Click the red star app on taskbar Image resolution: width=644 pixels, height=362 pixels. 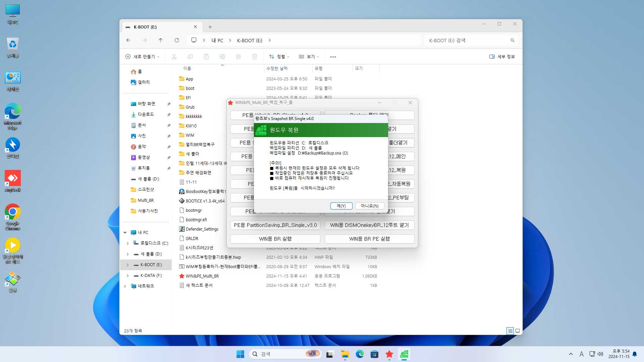(x=389, y=354)
